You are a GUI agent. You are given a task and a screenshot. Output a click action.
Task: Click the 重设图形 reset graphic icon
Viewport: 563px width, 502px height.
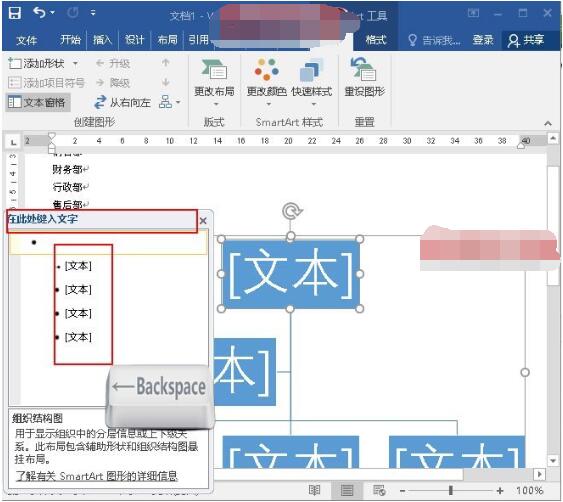[364, 78]
